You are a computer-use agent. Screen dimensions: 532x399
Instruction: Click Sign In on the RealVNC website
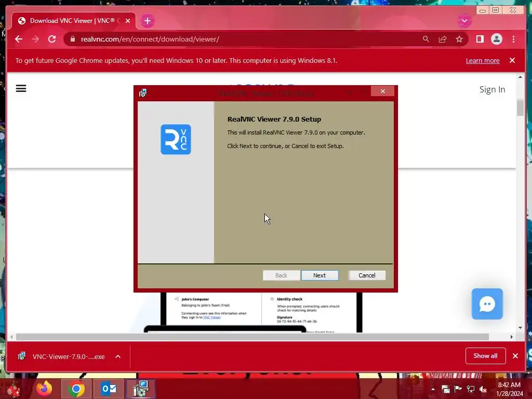(x=492, y=89)
